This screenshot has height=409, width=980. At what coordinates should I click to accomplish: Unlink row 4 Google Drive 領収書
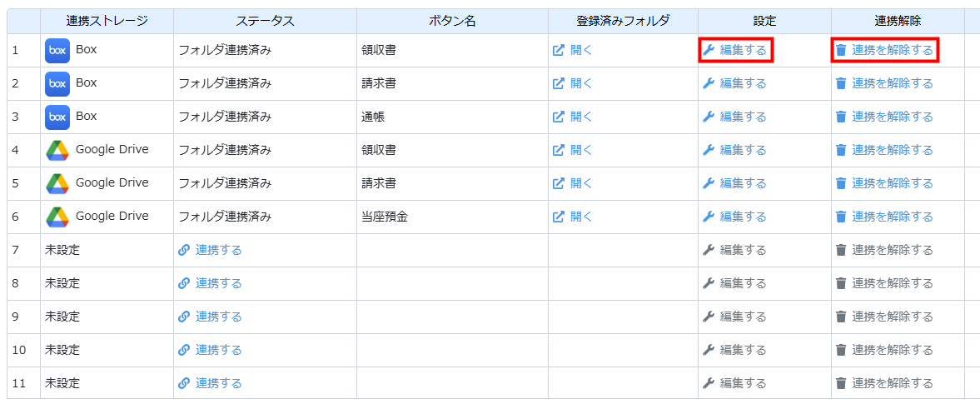885,150
